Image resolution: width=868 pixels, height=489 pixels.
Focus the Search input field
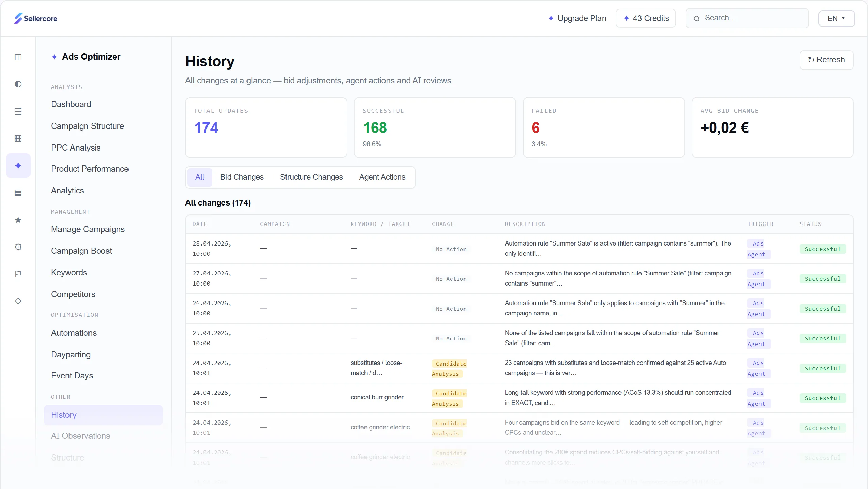click(747, 18)
